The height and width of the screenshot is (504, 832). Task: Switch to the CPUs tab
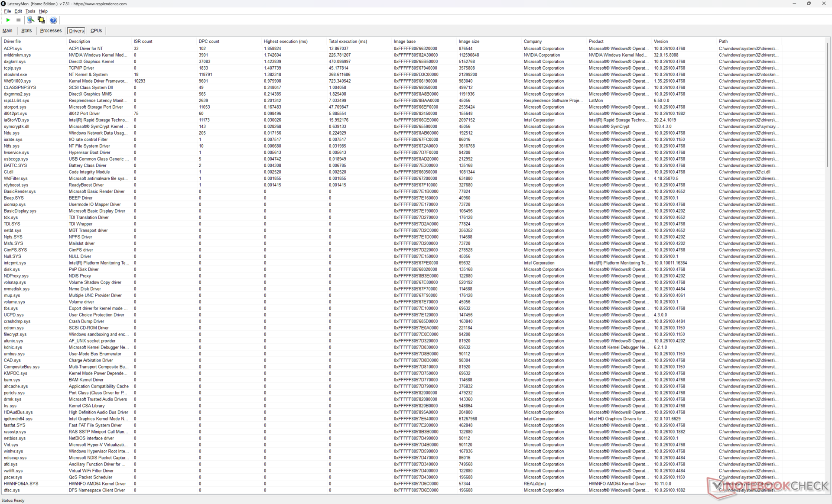coord(96,31)
